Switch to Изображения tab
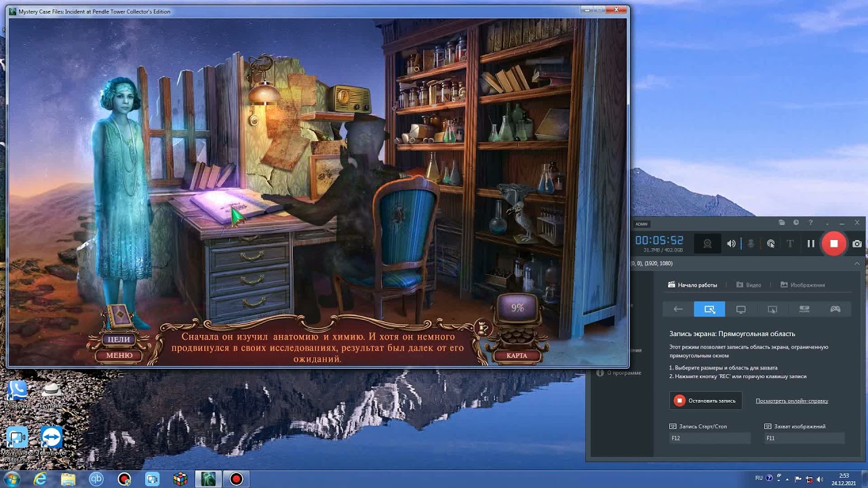Screen dimensions: 868x488 pyautogui.click(x=803, y=285)
